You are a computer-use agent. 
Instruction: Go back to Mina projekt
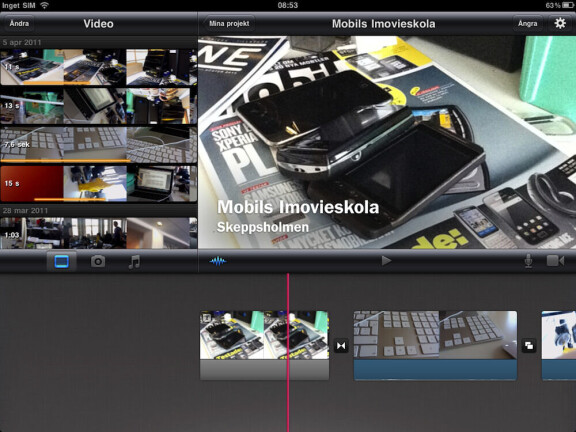click(x=229, y=24)
